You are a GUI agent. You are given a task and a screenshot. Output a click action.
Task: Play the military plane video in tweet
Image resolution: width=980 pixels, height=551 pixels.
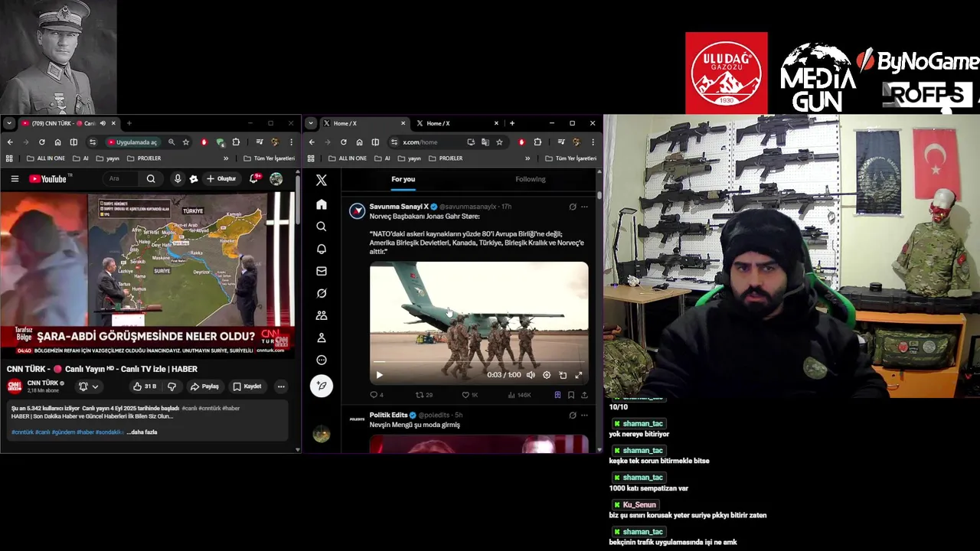pos(379,375)
